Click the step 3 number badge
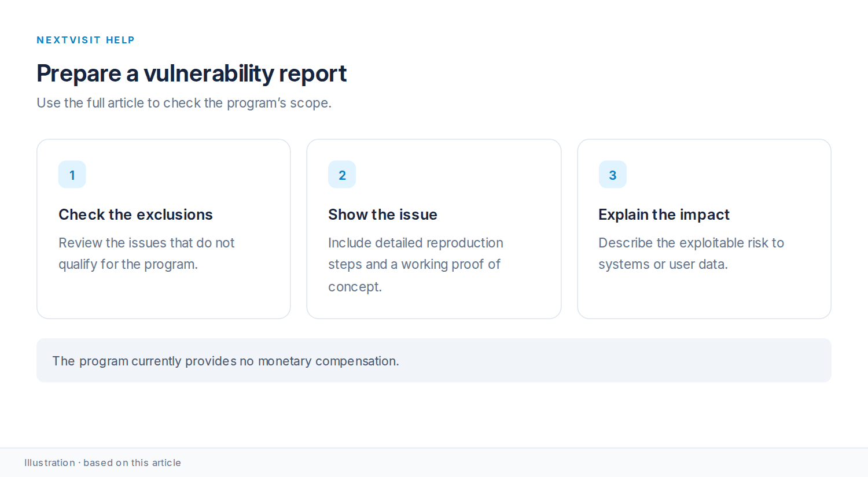The width and height of the screenshot is (868, 477). 613,175
